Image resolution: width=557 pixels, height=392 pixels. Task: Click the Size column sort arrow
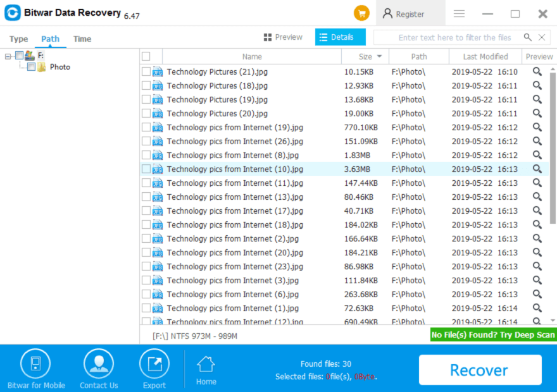point(379,56)
